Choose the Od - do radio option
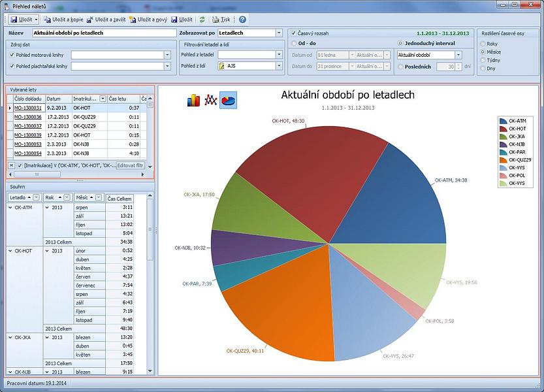Image resolution: width=544 pixels, height=392 pixels. pos(293,44)
